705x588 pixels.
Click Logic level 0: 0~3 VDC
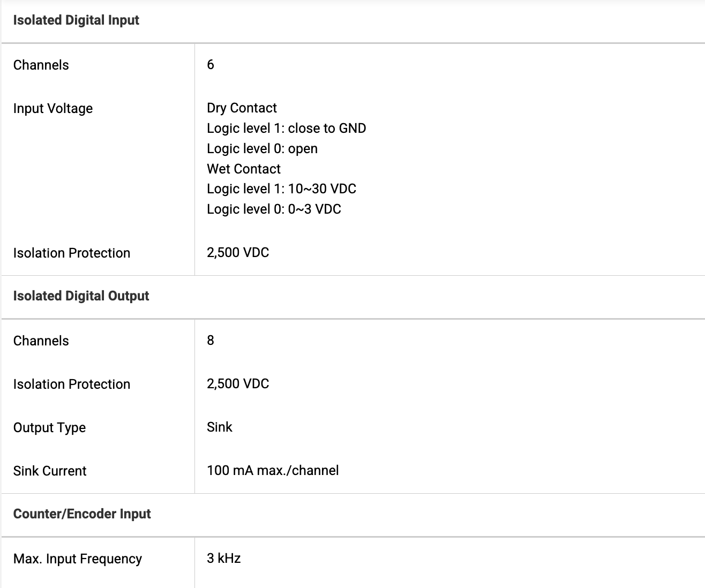pos(274,209)
